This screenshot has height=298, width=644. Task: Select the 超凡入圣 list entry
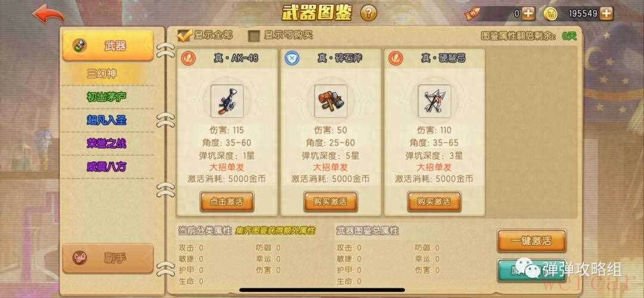click(107, 120)
